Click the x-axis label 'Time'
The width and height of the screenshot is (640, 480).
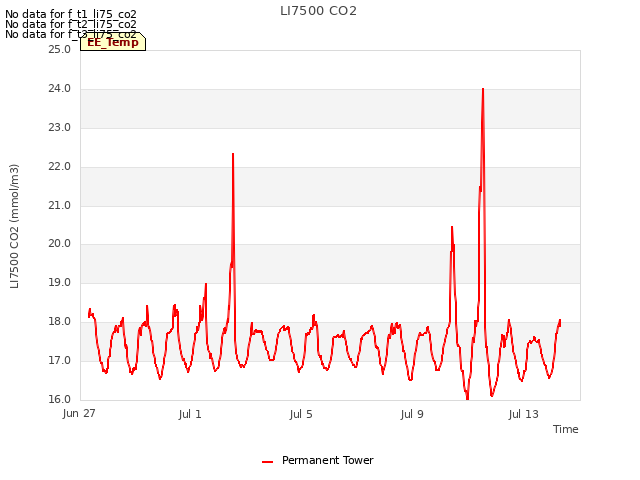click(x=565, y=429)
